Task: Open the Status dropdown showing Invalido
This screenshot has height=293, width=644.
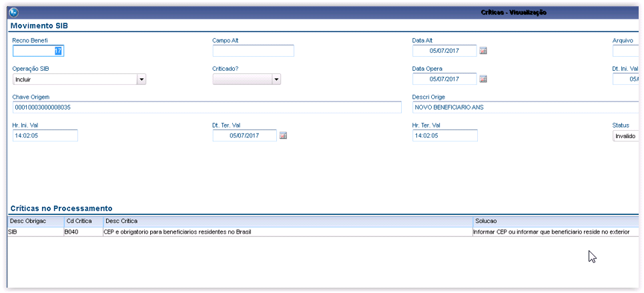Action: pos(625,135)
